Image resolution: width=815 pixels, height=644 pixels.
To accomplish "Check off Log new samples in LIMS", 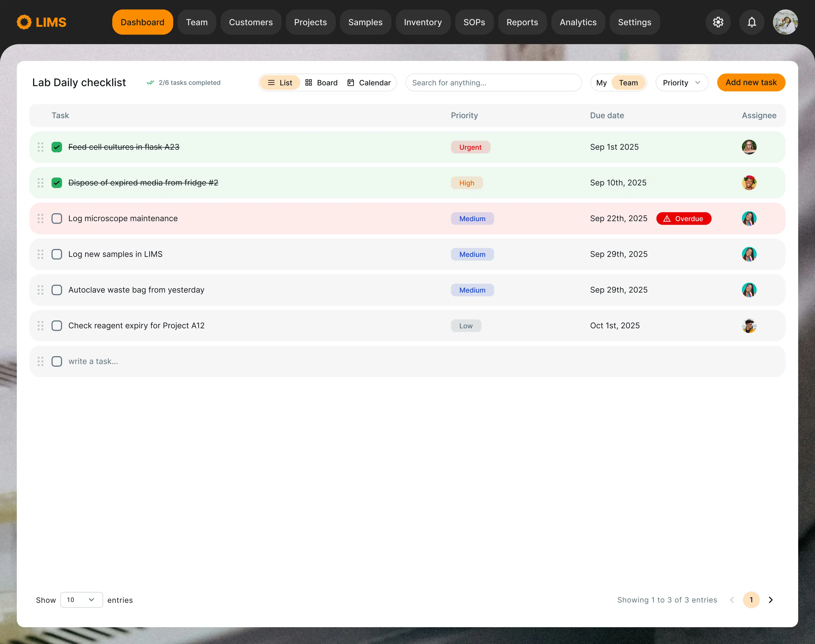I will 57,254.
